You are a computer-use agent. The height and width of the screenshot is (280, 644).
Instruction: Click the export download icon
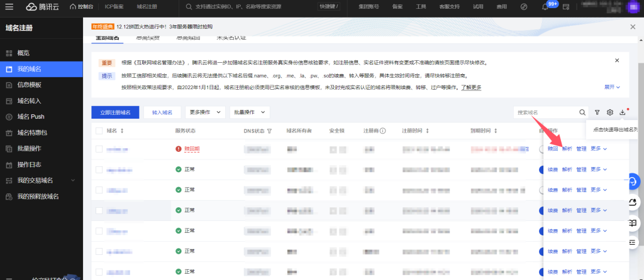pyautogui.click(x=623, y=112)
